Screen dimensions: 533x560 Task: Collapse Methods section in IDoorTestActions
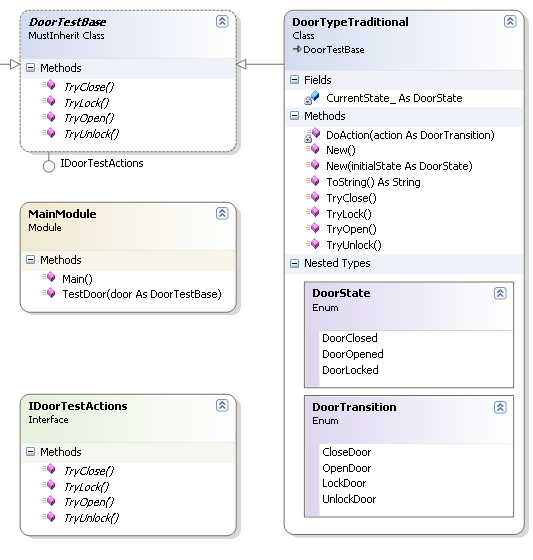tap(31, 452)
